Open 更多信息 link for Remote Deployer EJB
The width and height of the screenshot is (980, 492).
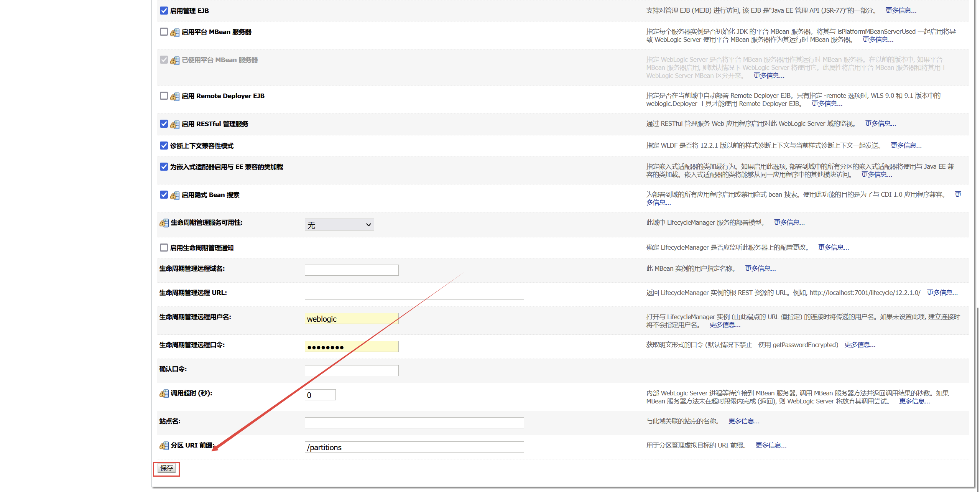point(827,104)
